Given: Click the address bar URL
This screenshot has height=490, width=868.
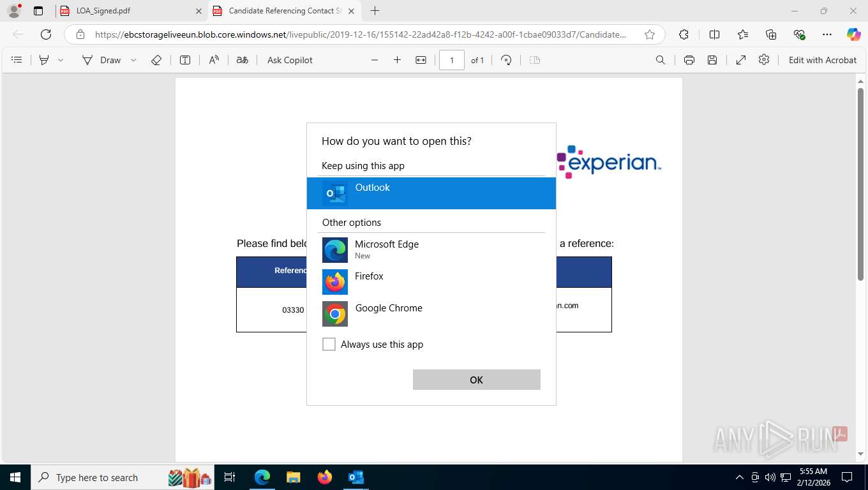Looking at the screenshot, I should (361, 34).
